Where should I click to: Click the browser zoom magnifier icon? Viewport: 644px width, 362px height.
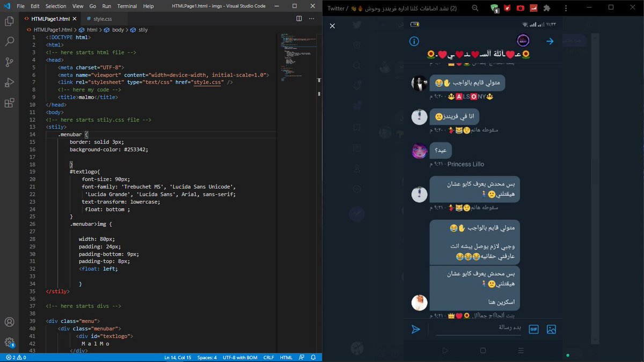point(475,8)
